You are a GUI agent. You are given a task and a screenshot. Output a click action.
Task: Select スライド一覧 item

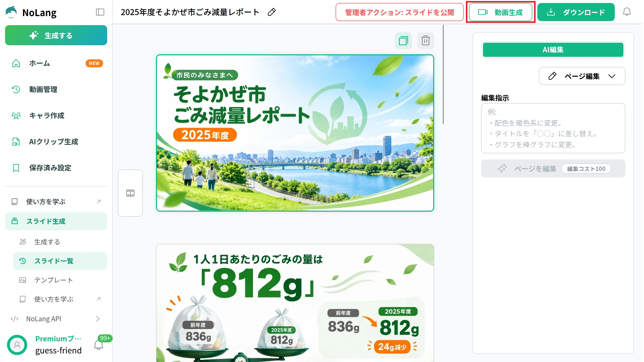60,261
